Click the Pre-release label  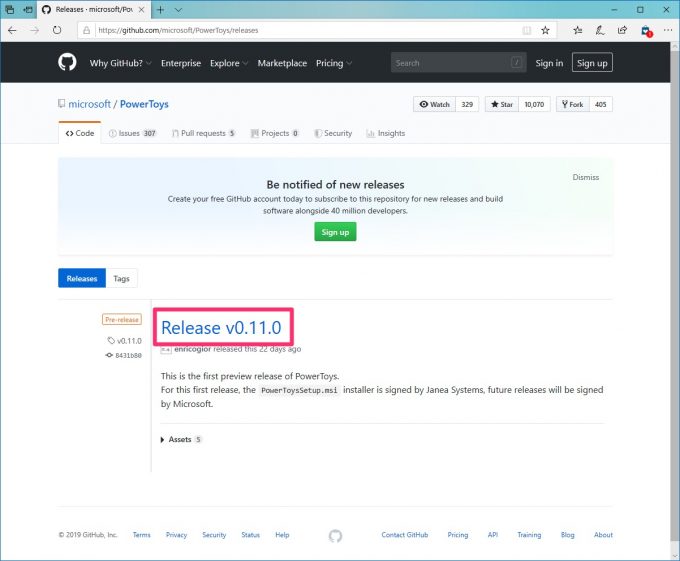122,320
